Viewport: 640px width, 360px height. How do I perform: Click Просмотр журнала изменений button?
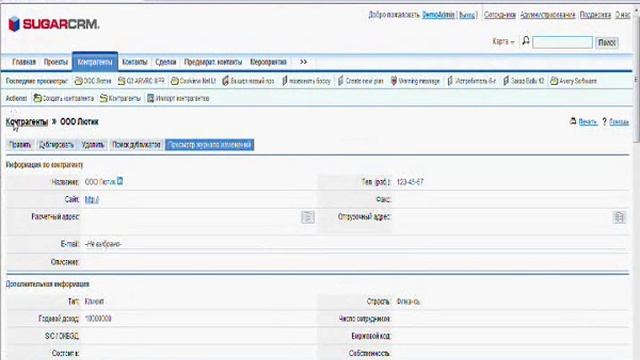coord(209,145)
